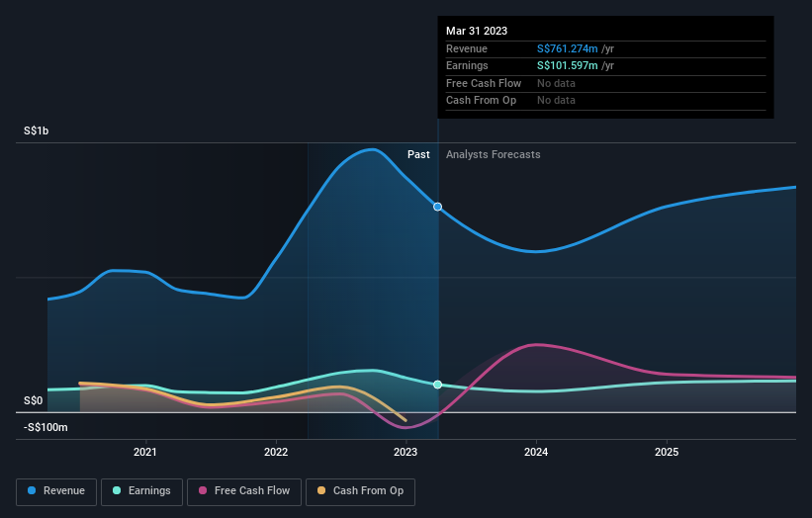Click the S$1b y-axis label

[37, 130]
